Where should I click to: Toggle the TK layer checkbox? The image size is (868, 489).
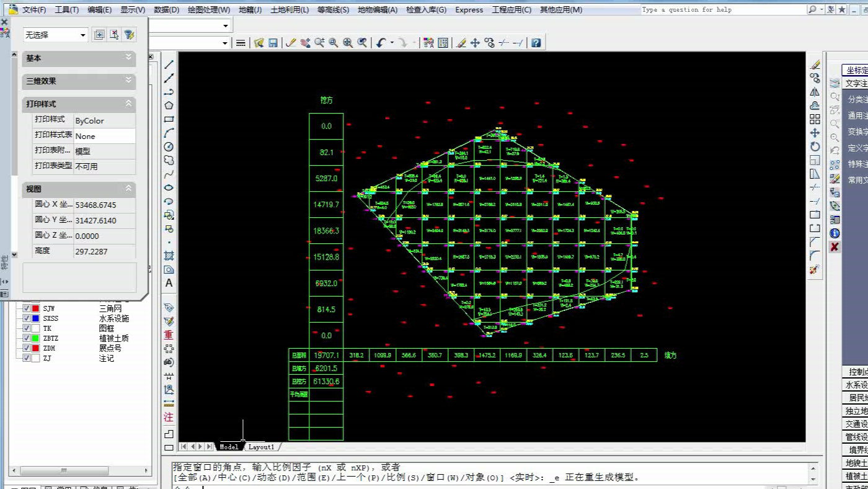[26, 328]
